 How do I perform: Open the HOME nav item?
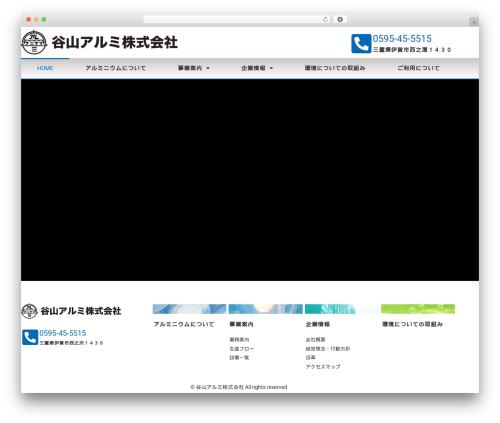click(45, 68)
